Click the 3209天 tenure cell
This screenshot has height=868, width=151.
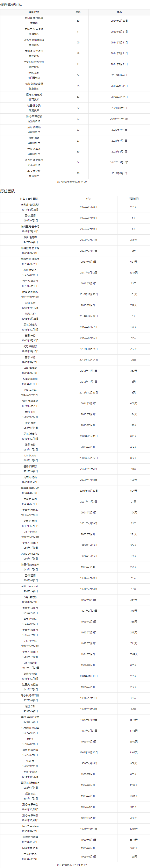(x=134, y=654)
